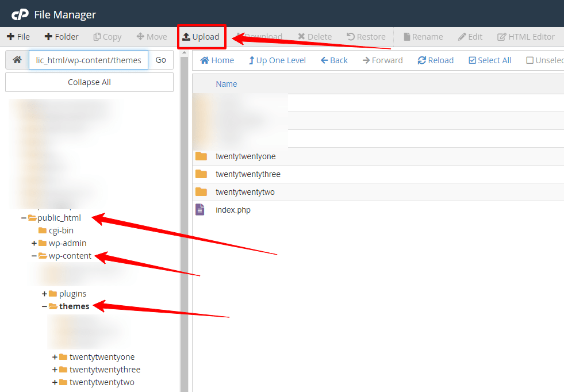Screen dimensions: 564x392
Task: Collapse the public_html tree node
Action: coord(24,218)
